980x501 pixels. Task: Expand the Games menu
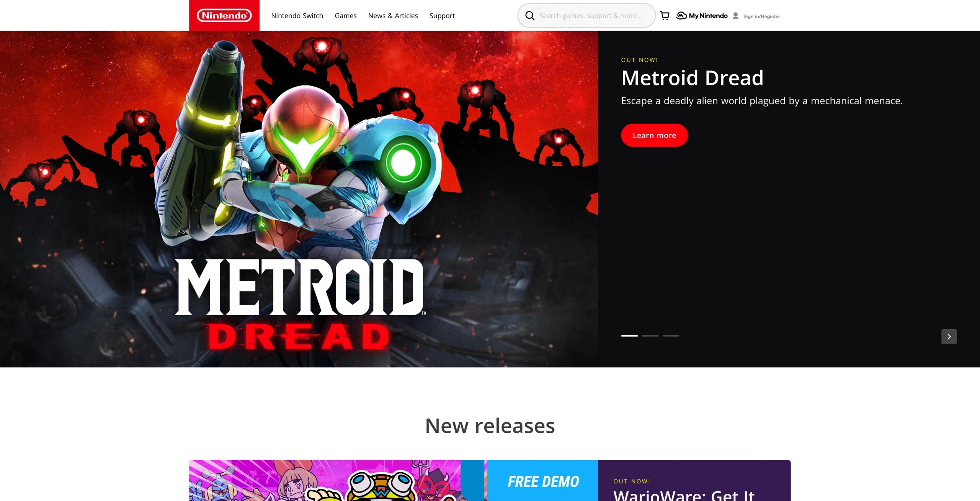pos(345,16)
